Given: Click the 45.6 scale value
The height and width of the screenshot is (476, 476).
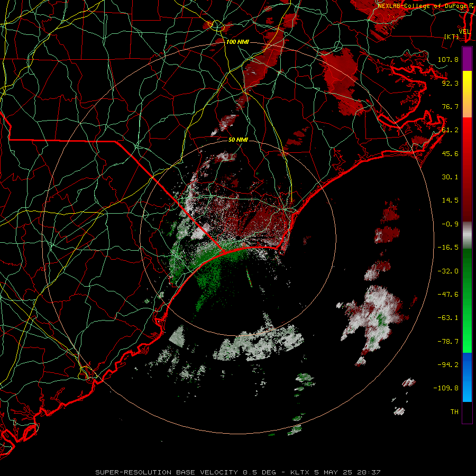Looking at the screenshot, I should [x=450, y=153].
